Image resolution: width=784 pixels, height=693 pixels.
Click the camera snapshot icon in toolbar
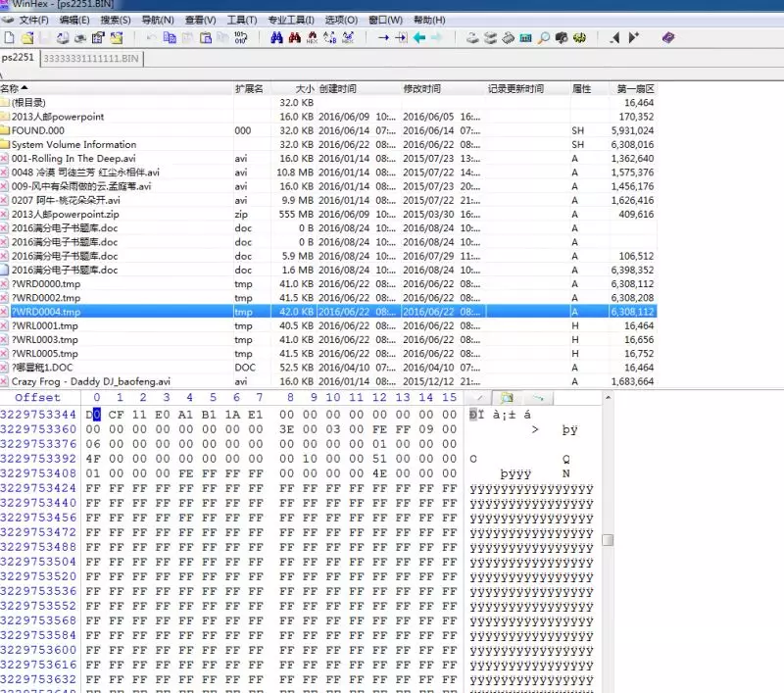[x=562, y=38]
